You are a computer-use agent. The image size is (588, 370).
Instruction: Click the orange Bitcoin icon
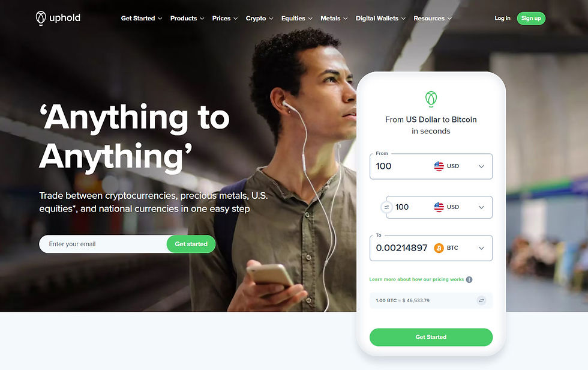coord(439,248)
